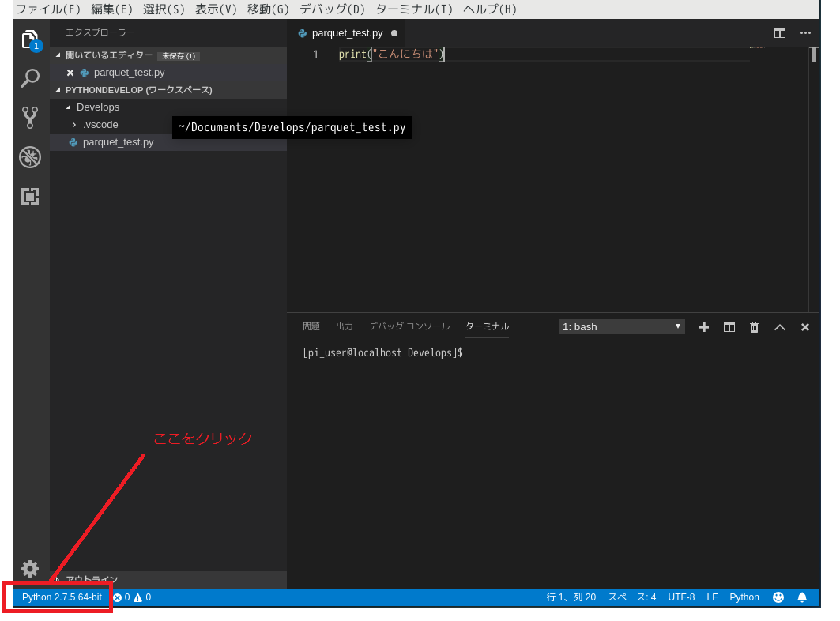Select Python 2.7.5 64-bit interpreter in status bar
Image resolution: width=840 pixels, height=621 pixels.
tap(62, 597)
